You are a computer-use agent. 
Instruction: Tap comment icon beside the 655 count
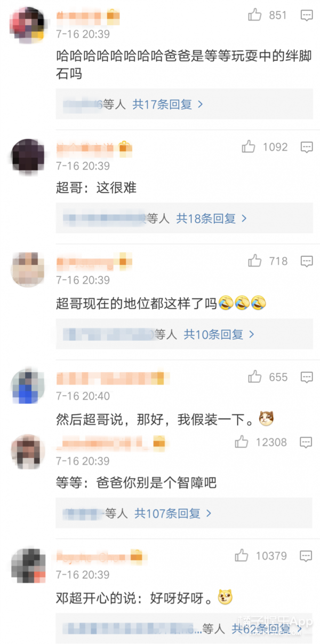pyautogui.click(x=307, y=377)
